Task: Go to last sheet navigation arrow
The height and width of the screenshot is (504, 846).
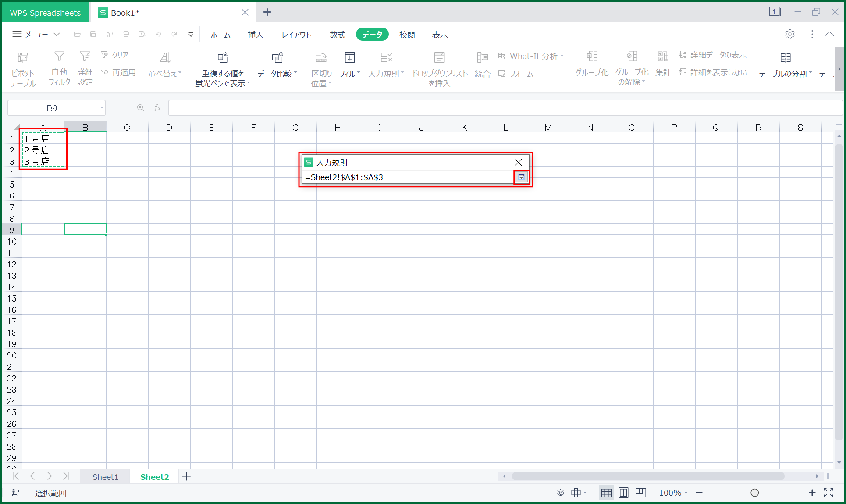Action: (66, 476)
